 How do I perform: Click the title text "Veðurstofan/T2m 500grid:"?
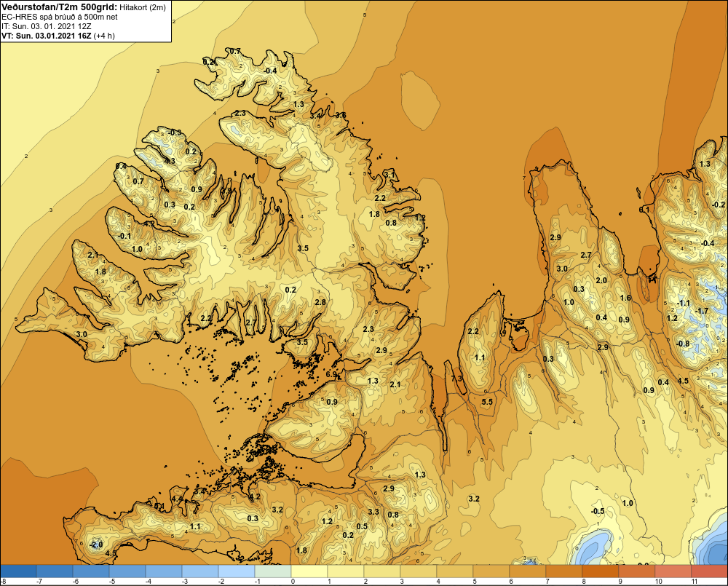(60, 7)
